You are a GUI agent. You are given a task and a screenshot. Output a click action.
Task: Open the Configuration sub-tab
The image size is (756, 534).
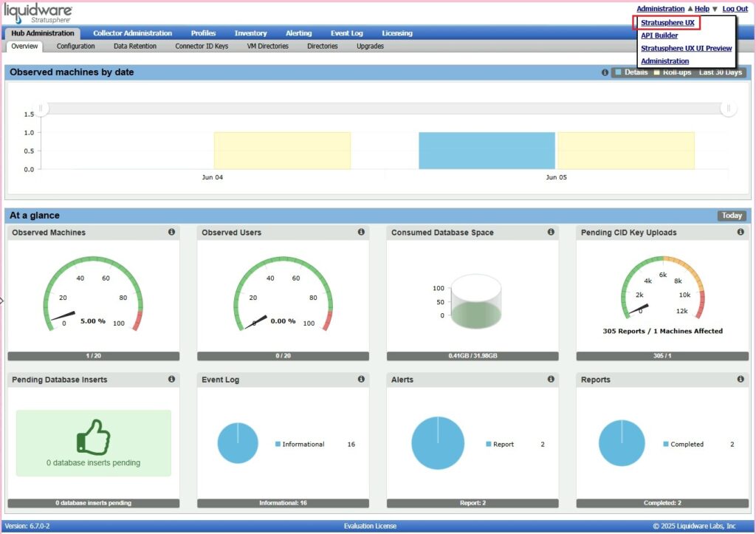coord(76,47)
